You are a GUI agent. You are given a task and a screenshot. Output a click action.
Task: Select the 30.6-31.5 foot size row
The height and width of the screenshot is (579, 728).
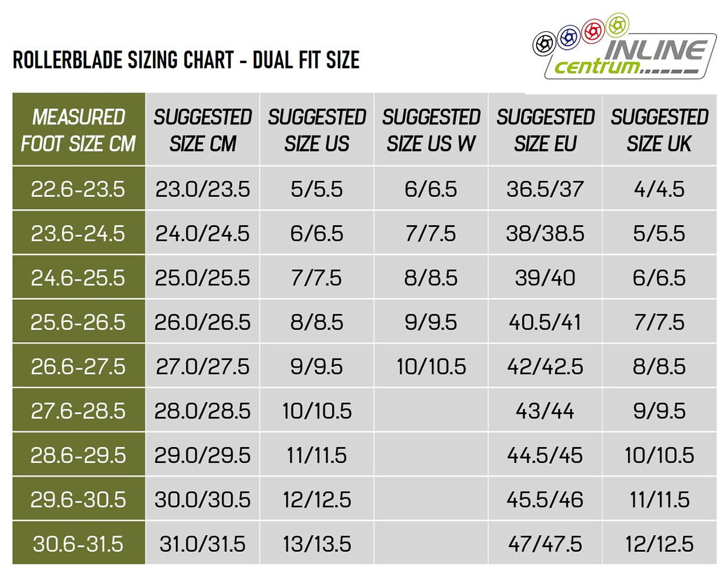tap(78, 544)
